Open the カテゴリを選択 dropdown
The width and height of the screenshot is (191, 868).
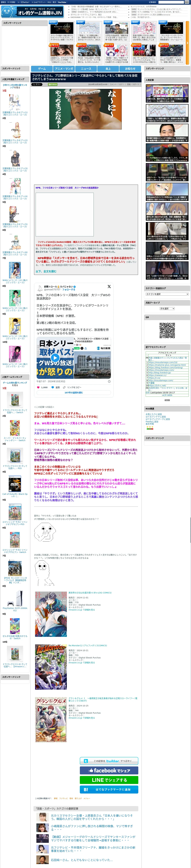pos(167,294)
